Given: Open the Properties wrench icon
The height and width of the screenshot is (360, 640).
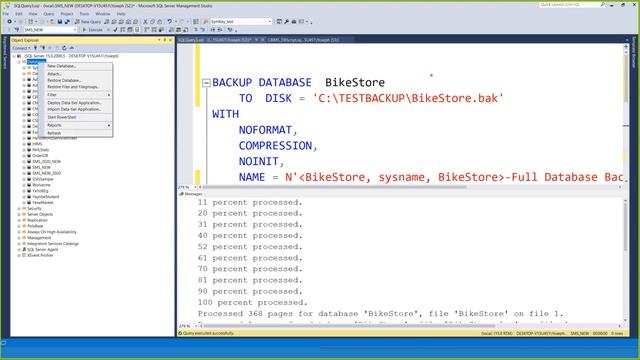Looking at the screenshot, I should tap(287, 22).
